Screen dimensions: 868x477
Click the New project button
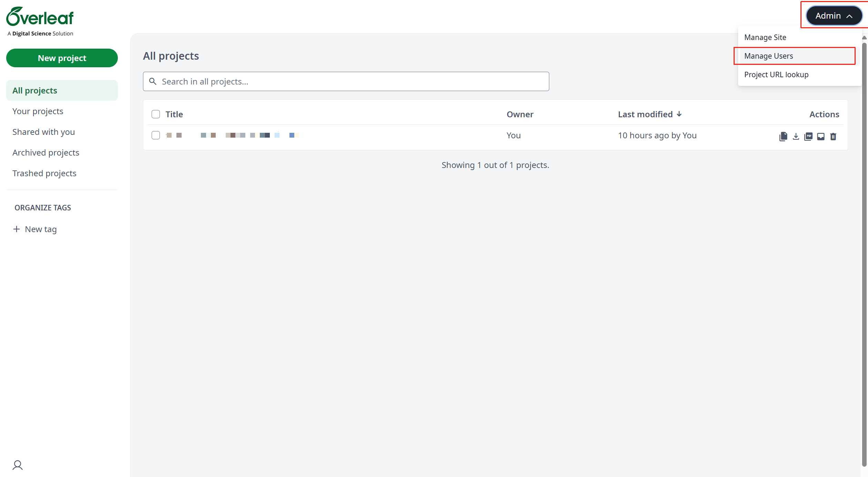coord(62,58)
